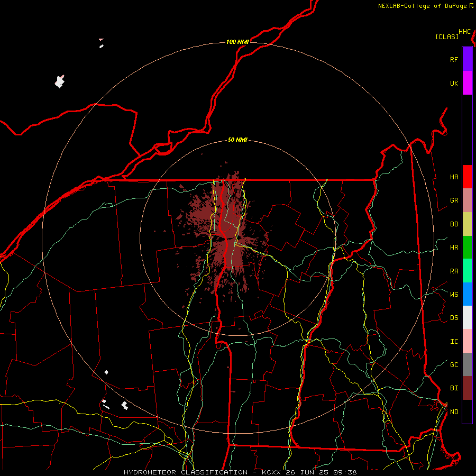Click the HR legend label
Image resolution: width=476 pixels, height=476 pixels.
454,248
